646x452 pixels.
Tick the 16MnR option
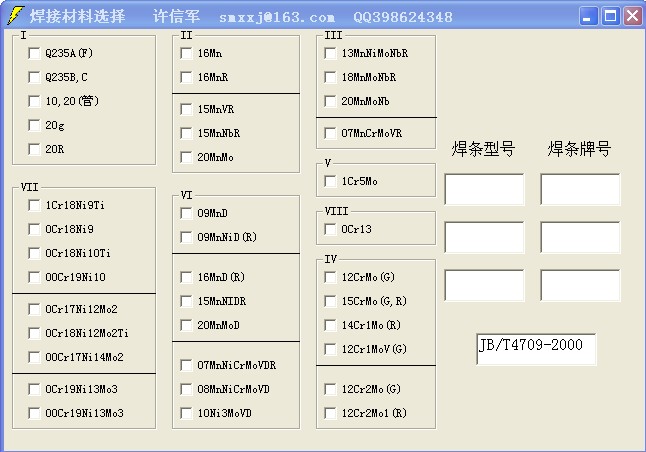click(x=186, y=77)
